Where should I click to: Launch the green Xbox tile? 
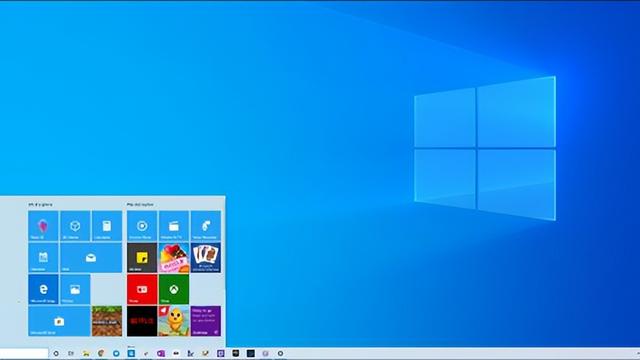click(x=173, y=289)
